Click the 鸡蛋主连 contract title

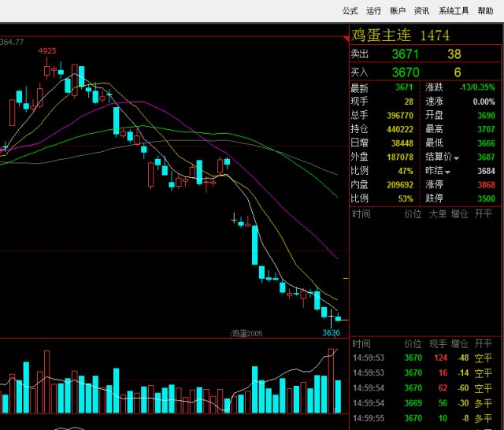click(x=381, y=35)
